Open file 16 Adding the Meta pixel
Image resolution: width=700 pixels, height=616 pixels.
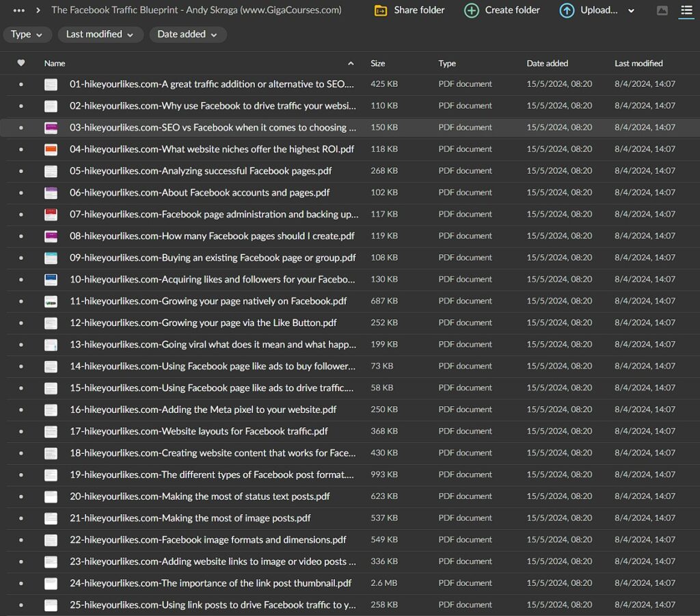(x=203, y=410)
